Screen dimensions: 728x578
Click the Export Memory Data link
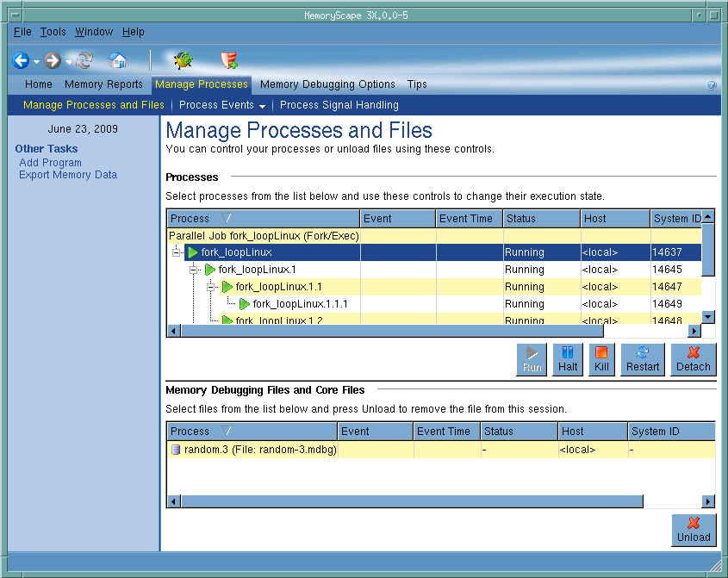tap(68, 175)
